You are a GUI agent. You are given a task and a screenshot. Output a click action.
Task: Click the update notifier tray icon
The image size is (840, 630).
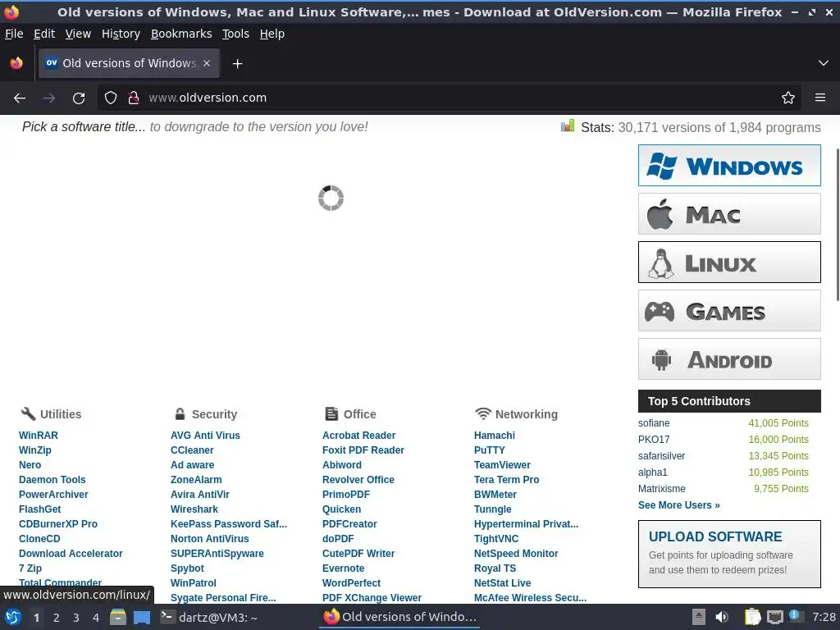pos(795,617)
